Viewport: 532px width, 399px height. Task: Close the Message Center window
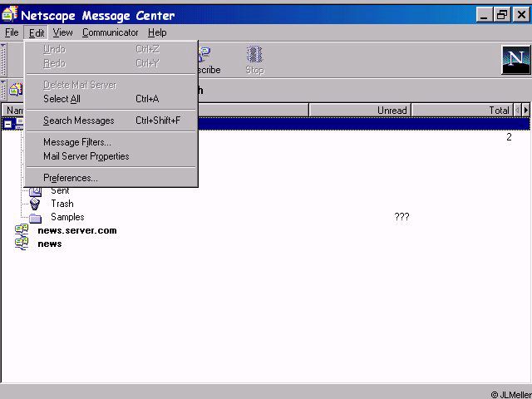[x=521, y=15]
